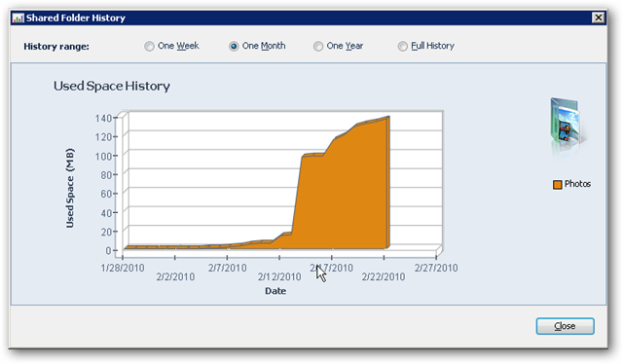Click the 100 value on the Y axis
623x364 pixels.
coord(103,156)
